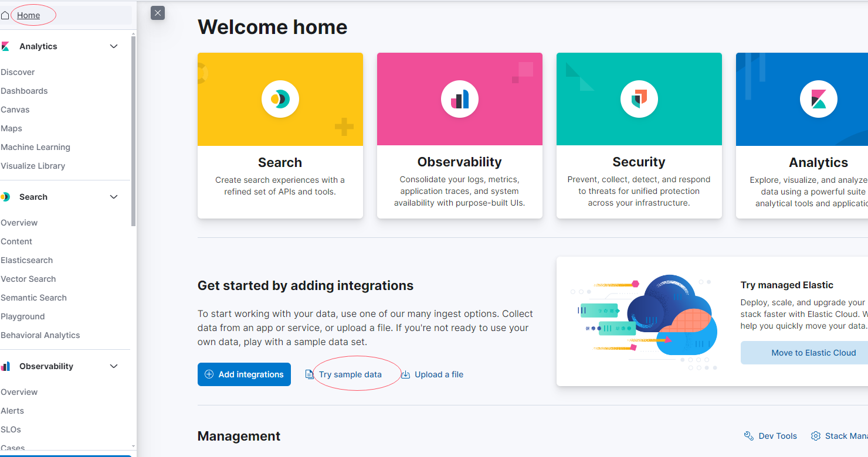Viewport: 868px width, 457px height.
Task: Click the Search logo icon in sidebar
Action: click(x=5, y=197)
